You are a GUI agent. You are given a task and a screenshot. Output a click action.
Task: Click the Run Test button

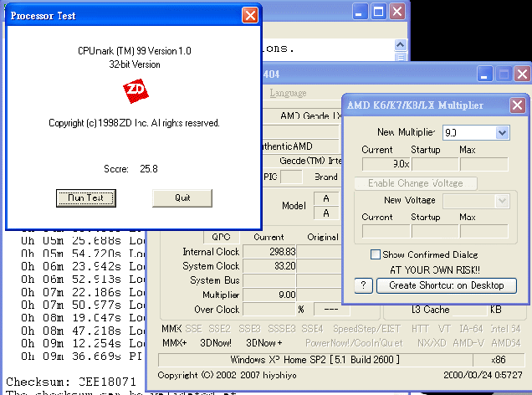(86, 197)
